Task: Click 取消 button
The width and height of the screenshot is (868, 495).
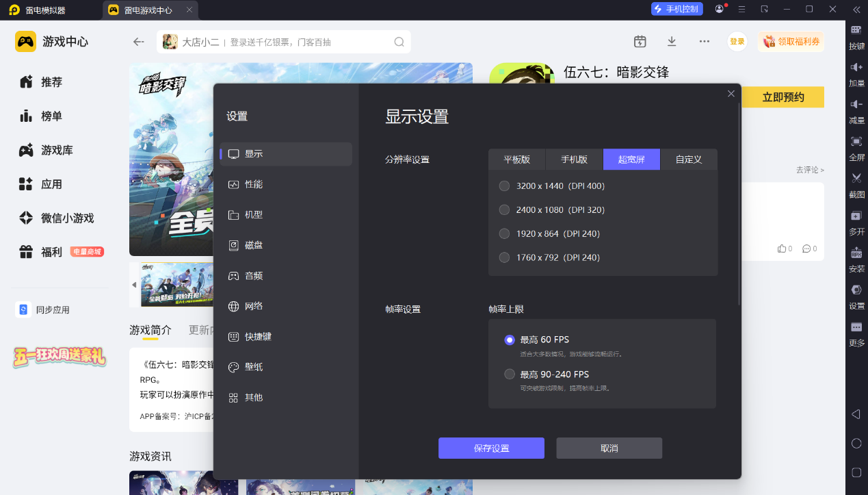Action: (609, 448)
